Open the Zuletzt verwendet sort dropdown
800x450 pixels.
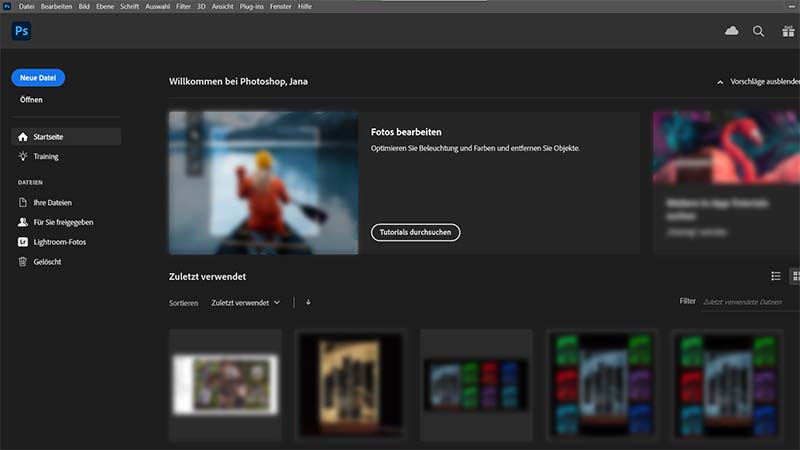coord(245,302)
